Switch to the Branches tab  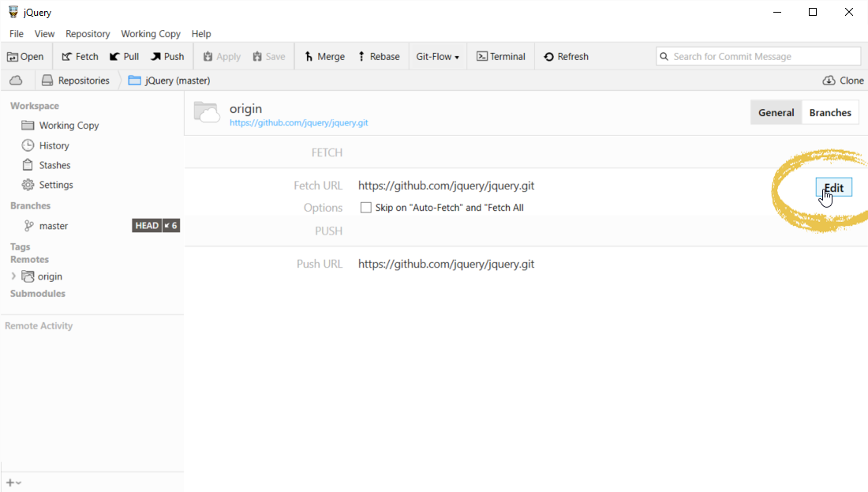(830, 113)
